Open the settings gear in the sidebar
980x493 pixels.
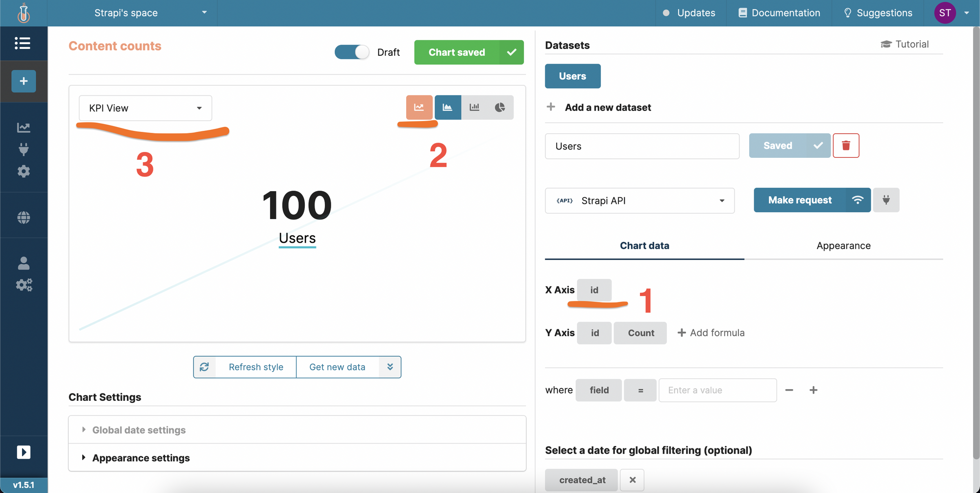24,171
